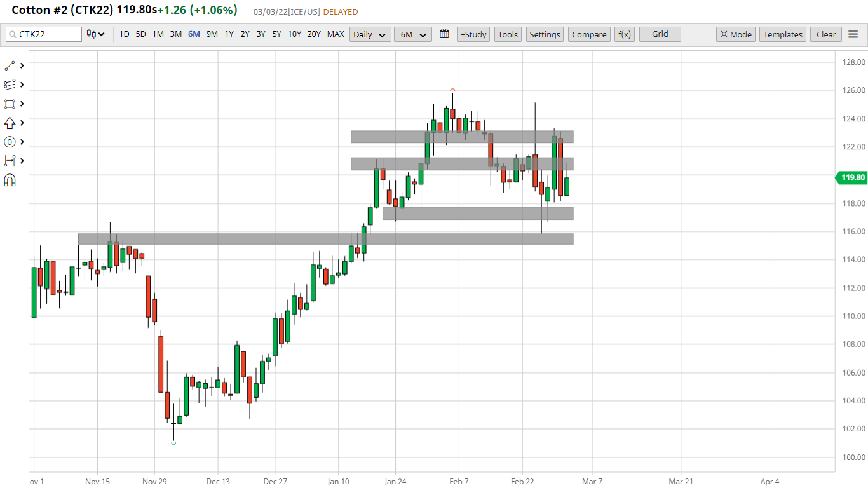
Task: Select the 5D time range
Action: [141, 34]
